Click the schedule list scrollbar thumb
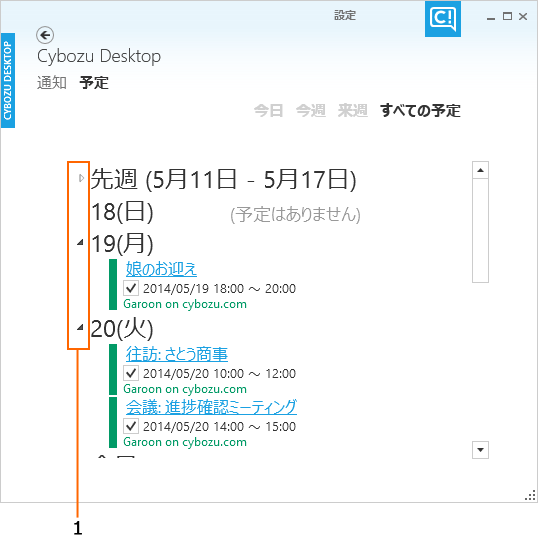 480,230
